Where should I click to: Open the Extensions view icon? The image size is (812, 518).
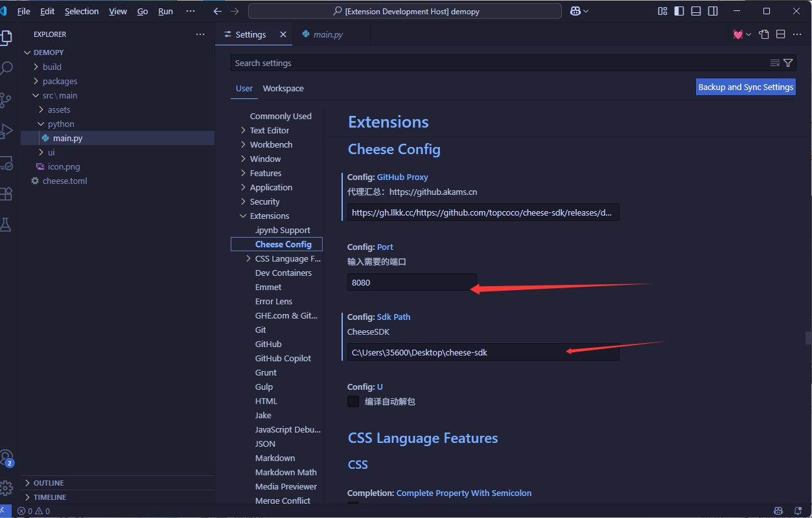pos(6,194)
